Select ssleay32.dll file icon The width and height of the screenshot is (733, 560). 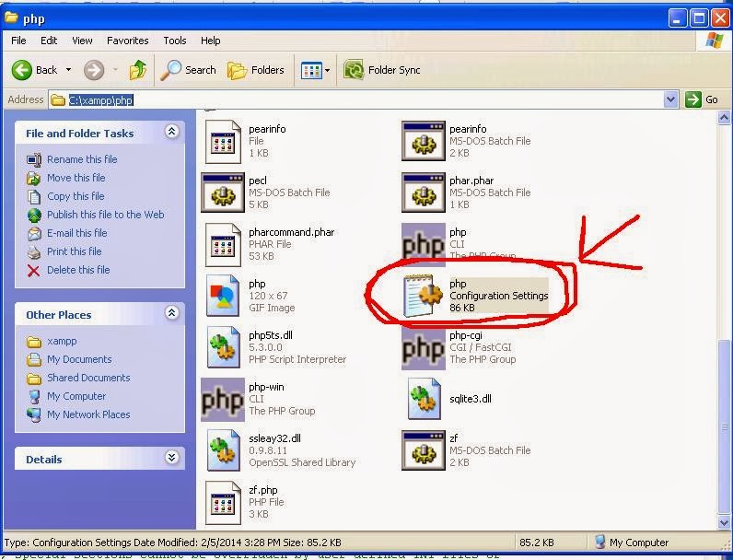(223, 450)
